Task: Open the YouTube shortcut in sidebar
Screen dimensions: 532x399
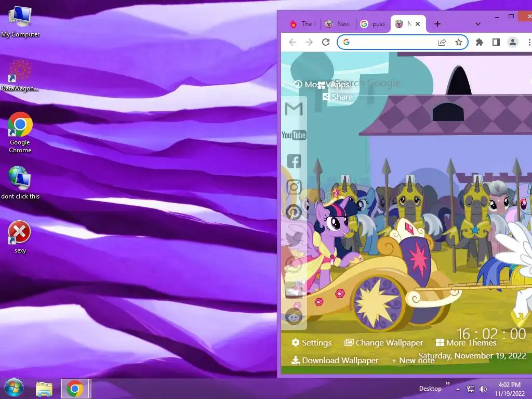Action: pyautogui.click(x=294, y=135)
